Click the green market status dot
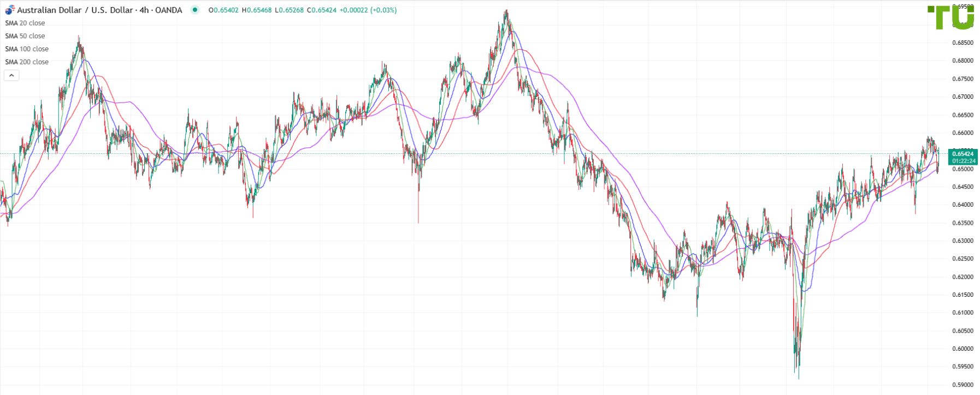This screenshot has width=980, height=395. point(195,10)
